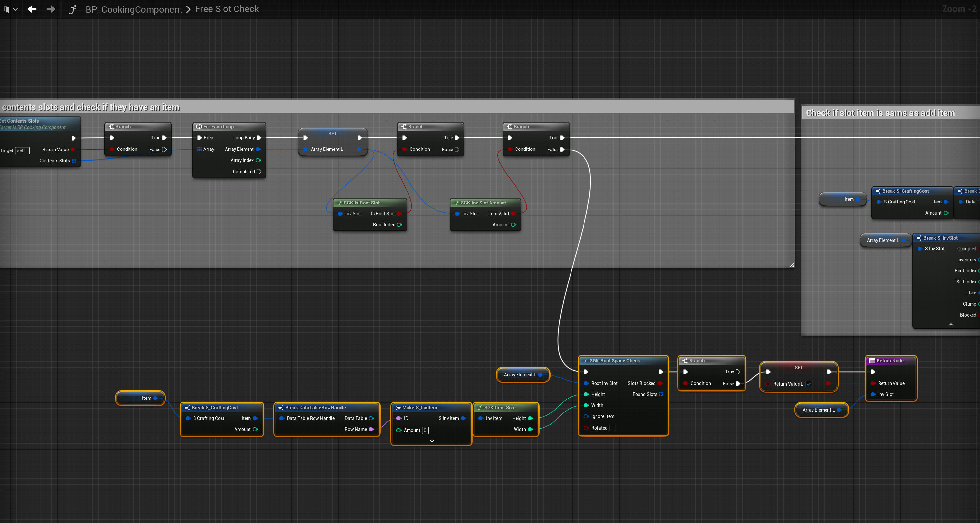Collapse the Break S_InvSlot node pins
Screen dimensions: 980x523
[x=951, y=324]
